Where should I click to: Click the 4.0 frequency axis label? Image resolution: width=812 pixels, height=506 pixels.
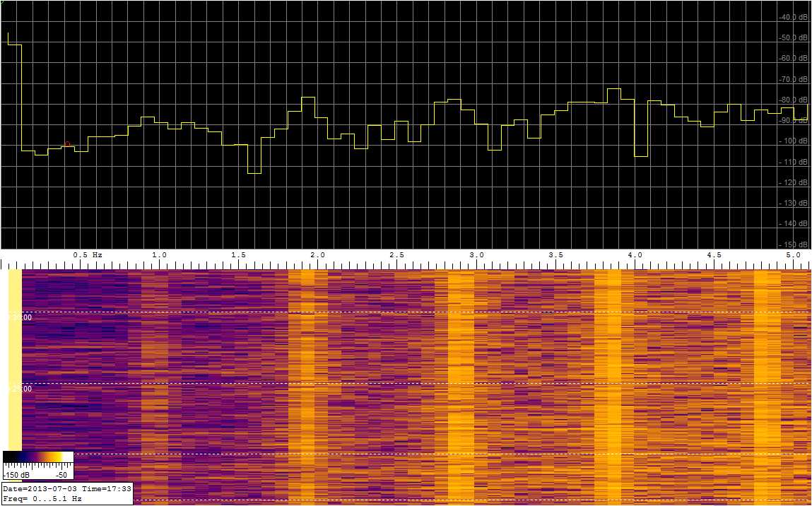tap(635, 254)
